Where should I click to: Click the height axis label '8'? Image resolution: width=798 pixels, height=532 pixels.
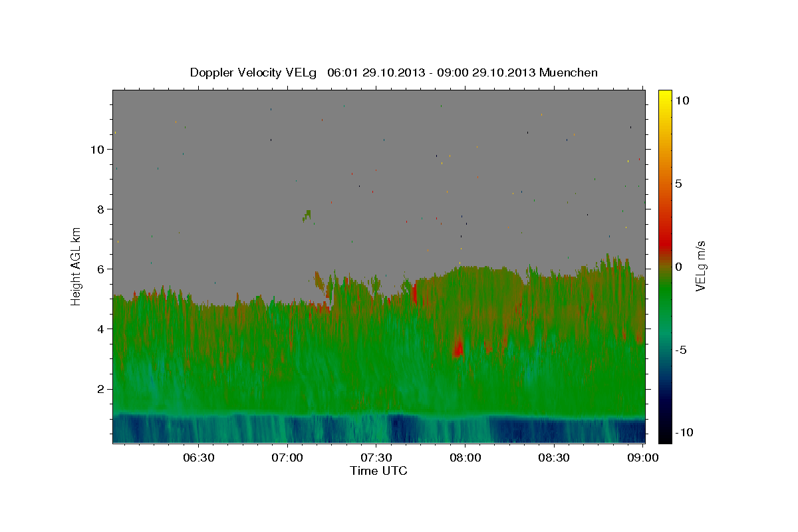point(102,209)
